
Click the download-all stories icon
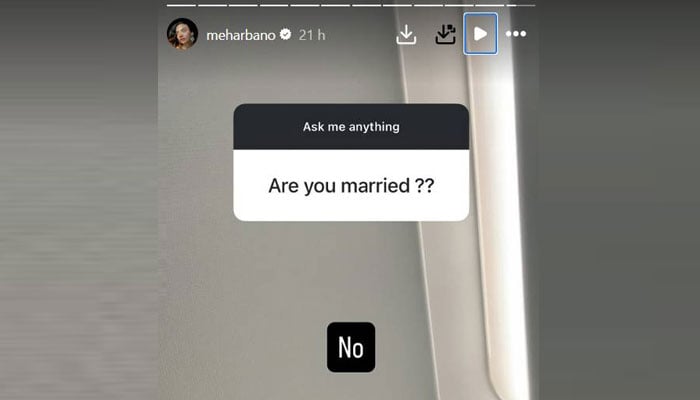tap(446, 34)
